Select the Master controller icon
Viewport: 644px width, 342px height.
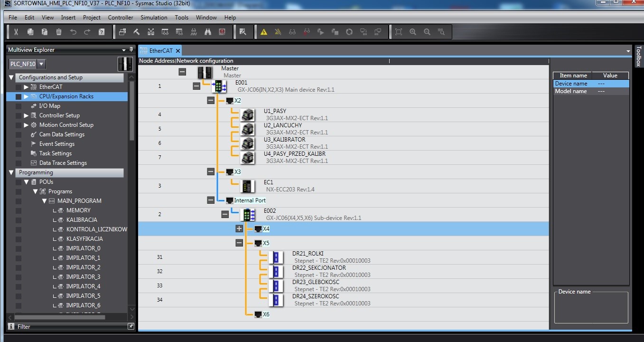tap(205, 72)
